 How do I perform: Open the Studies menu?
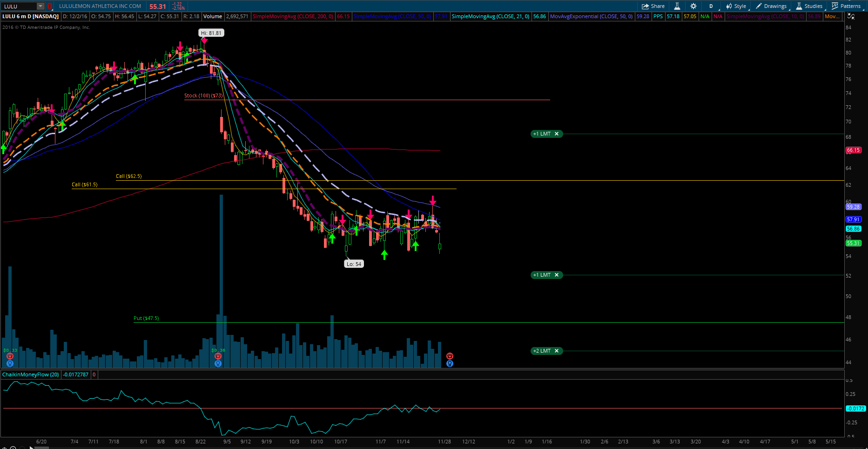coord(809,6)
